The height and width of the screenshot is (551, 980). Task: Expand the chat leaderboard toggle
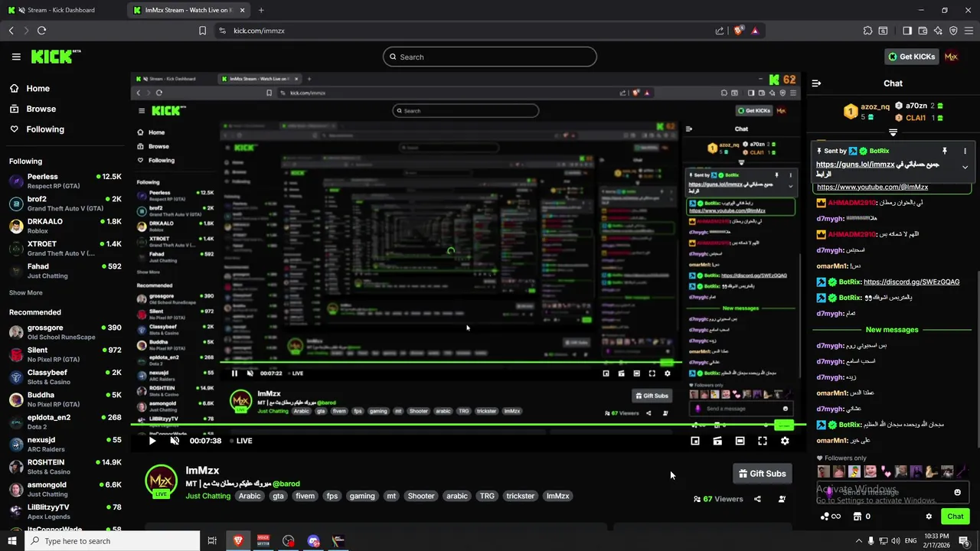point(893,132)
